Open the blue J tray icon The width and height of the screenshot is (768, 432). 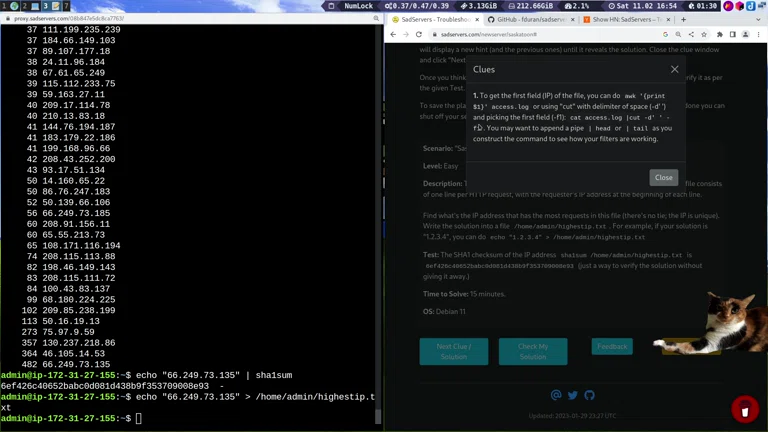point(750,6)
